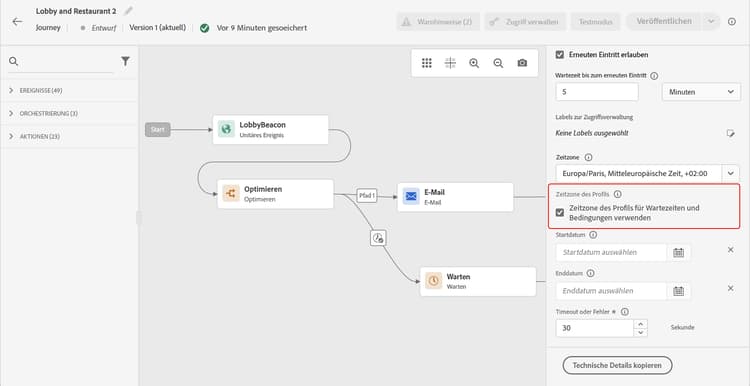Open the Minuten unit dropdown
750x386 pixels.
pyautogui.click(x=701, y=92)
